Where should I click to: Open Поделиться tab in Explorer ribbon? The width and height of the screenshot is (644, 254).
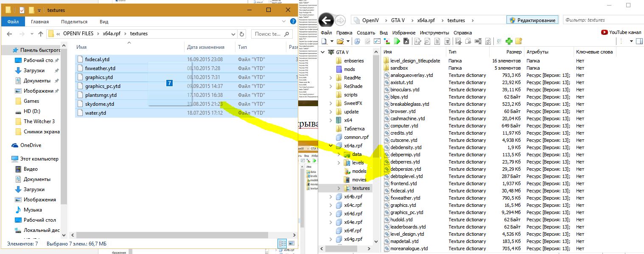74,22
